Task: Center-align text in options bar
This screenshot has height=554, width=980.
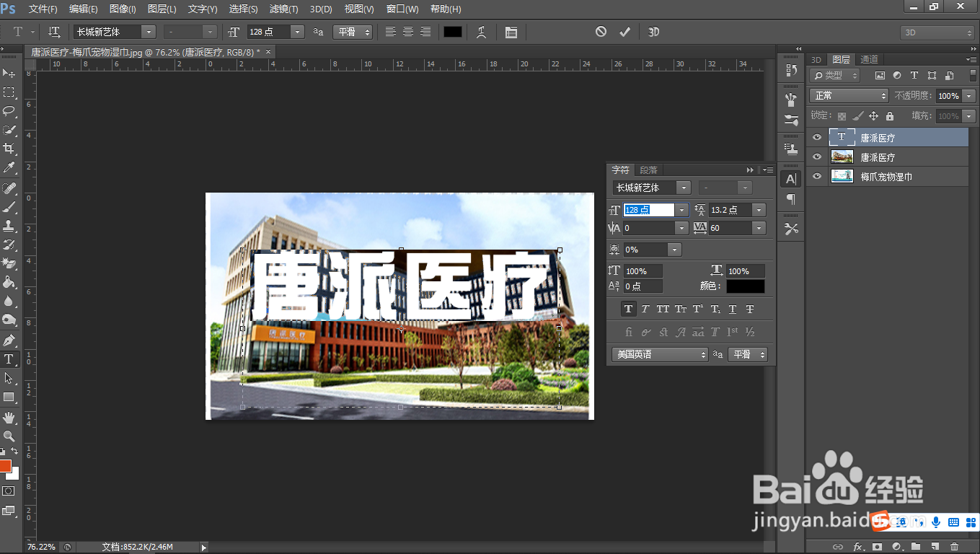Action: point(408,32)
